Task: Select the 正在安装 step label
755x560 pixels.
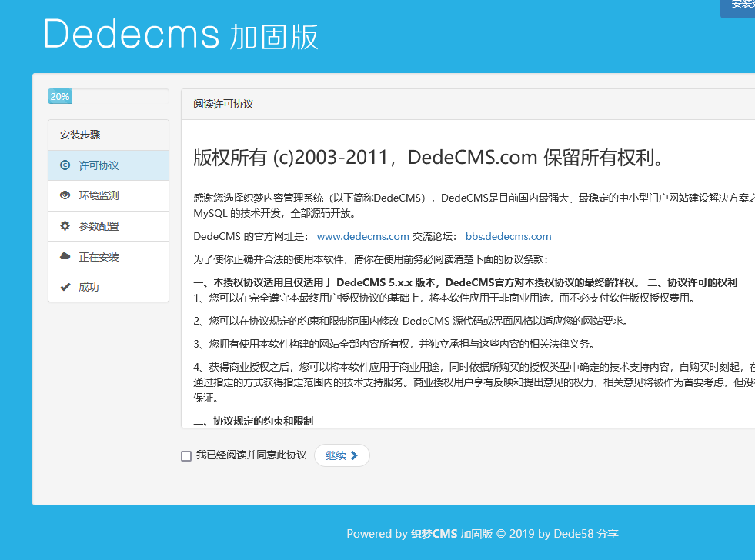Action: click(99, 256)
